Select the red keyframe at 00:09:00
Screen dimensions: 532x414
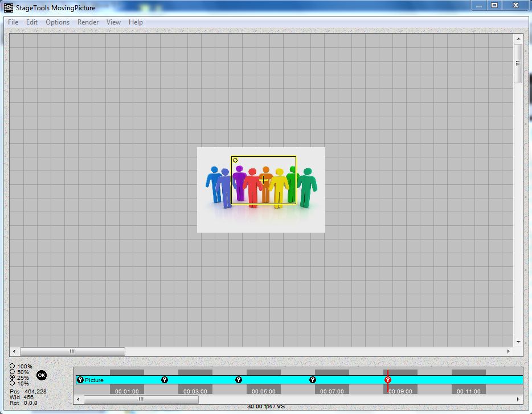[x=388, y=380]
